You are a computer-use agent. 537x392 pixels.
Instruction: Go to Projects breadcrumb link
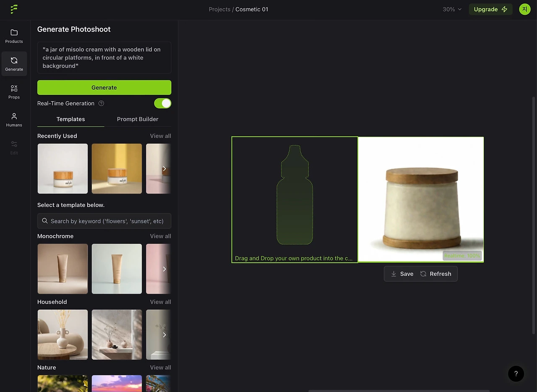(219, 9)
